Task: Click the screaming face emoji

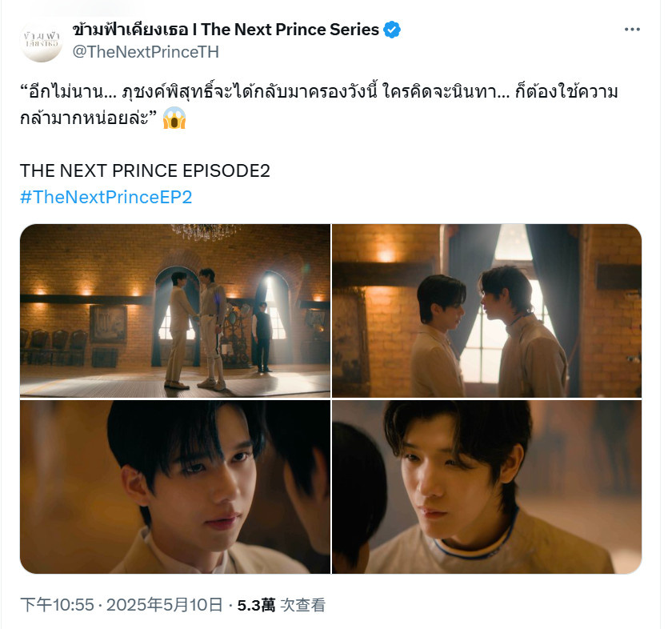Action: point(174,118)
